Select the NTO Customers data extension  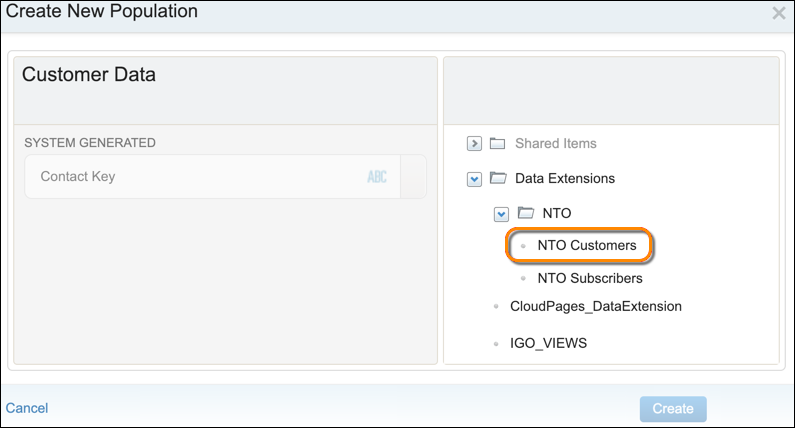click(587, 245)
